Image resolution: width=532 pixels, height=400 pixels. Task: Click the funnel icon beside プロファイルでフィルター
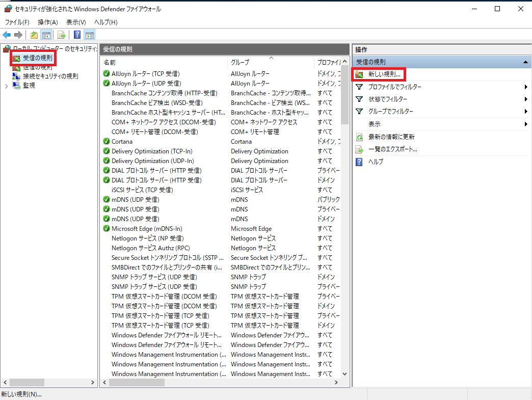[359, 87]
